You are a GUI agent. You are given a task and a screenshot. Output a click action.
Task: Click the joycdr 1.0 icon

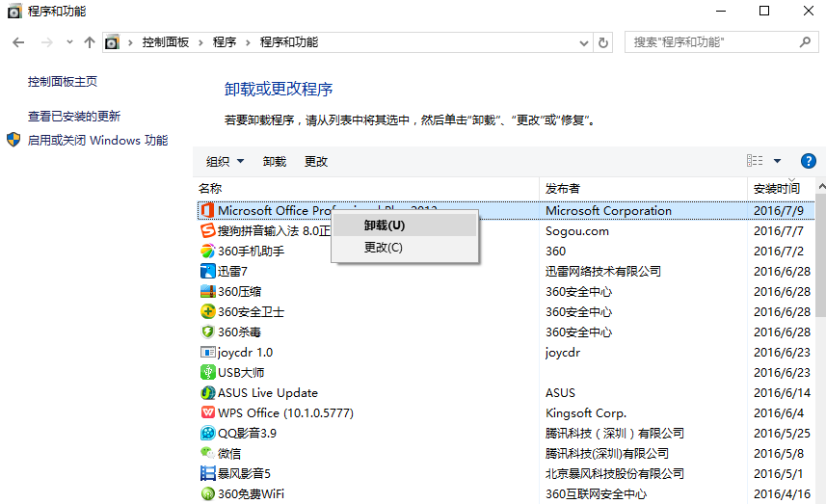click(207, 352)
